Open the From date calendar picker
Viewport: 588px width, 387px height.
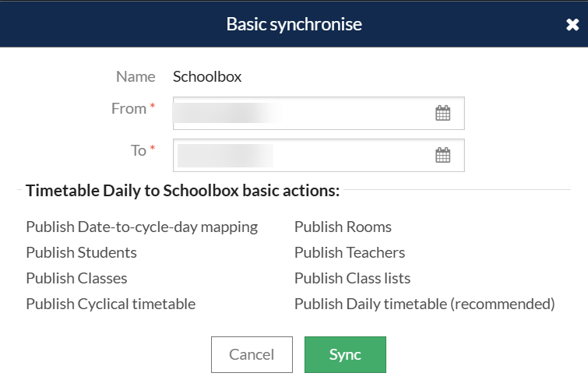pos(443,113)
